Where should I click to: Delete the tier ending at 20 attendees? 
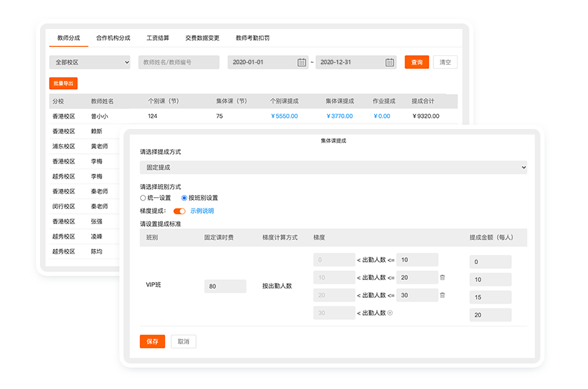click(x=442, y=278)
